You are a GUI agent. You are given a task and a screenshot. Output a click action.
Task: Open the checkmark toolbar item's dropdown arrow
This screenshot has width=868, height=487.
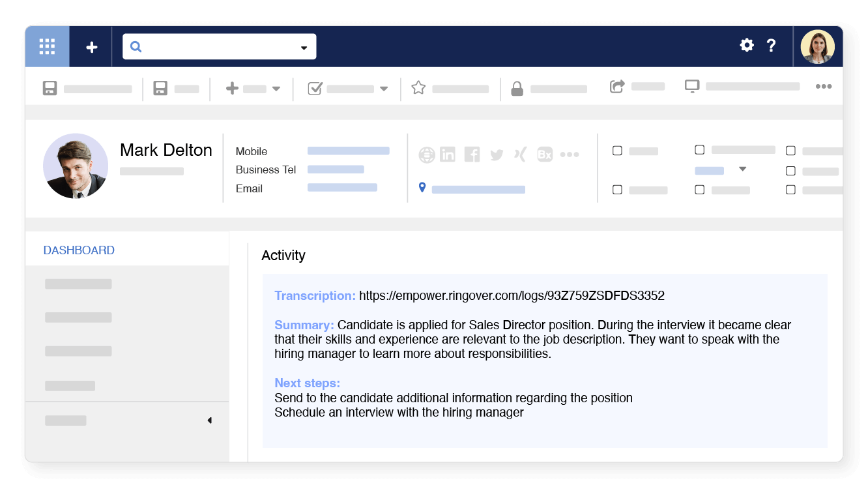click(384, 87)
